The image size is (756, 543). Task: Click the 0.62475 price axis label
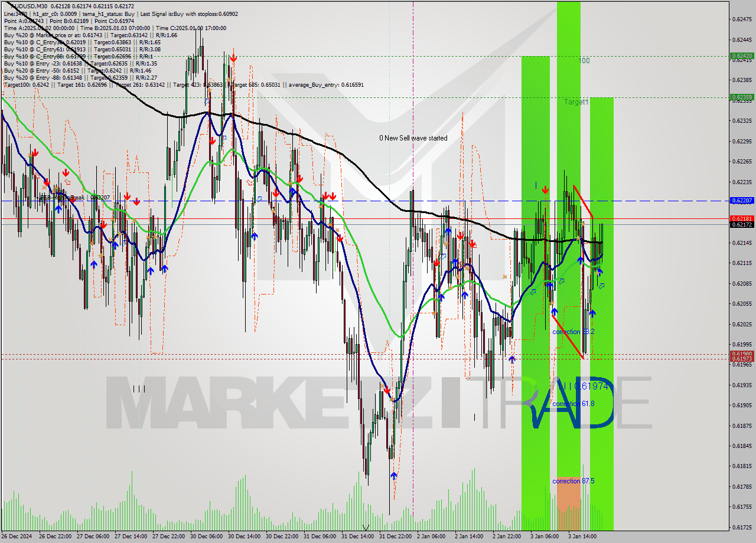pyautogui.click(x=742, y=19)
